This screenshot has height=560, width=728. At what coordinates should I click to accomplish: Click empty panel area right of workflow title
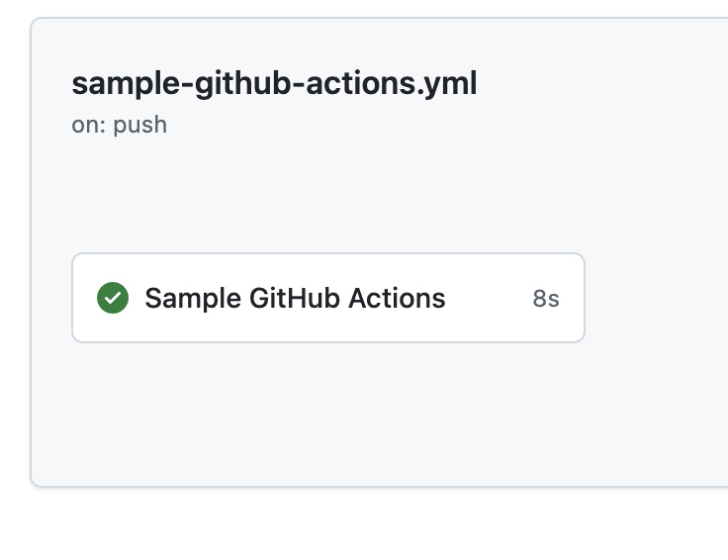pyautogui.click(x=603, y=84)
